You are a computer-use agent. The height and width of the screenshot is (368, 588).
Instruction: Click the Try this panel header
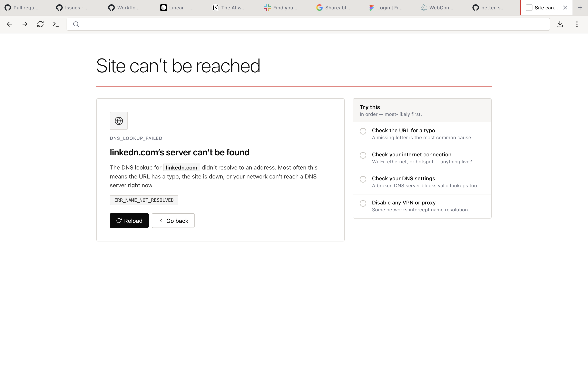click(x=422, y=110)
